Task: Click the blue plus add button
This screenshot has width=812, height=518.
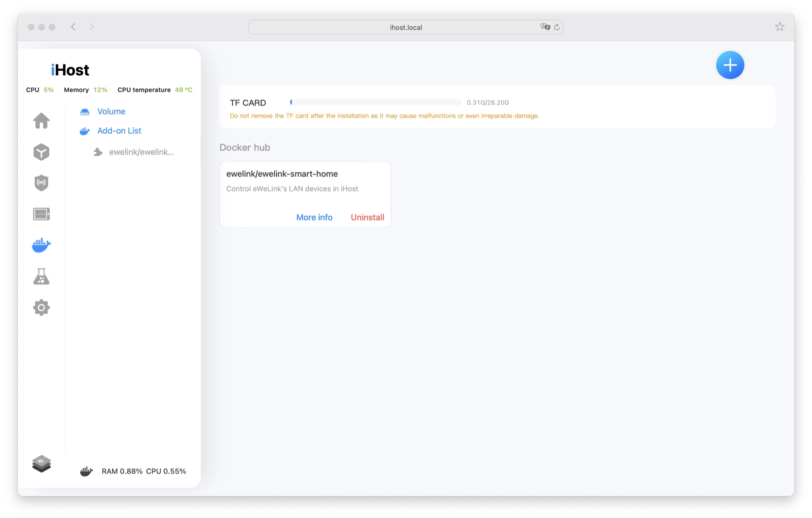Action: [x=730, y=65]
